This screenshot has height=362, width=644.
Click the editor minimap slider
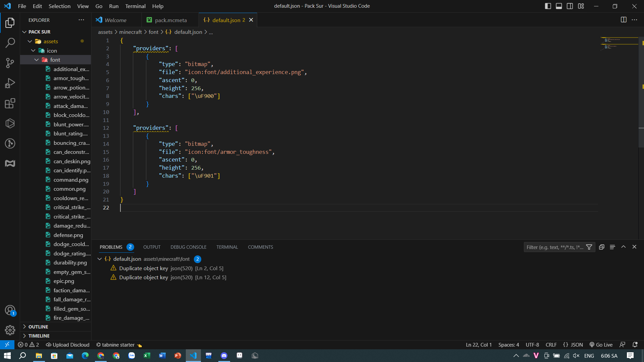(x=619, y=44)
